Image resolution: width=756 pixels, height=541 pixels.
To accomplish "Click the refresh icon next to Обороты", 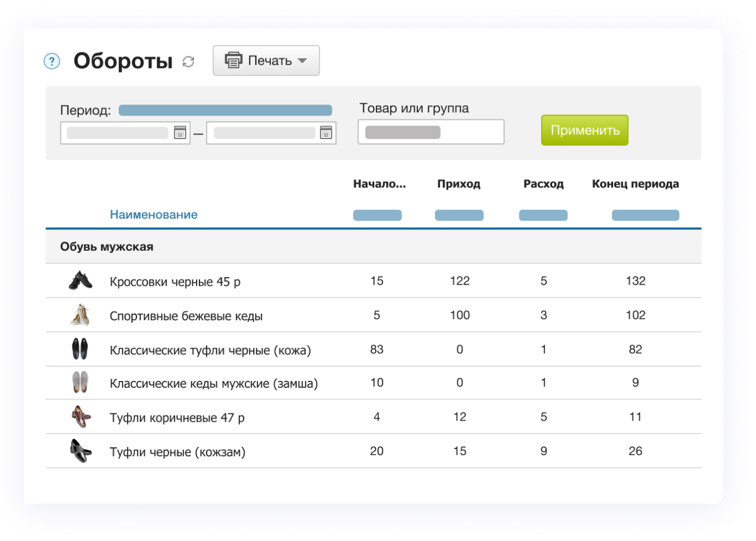I will (x=188, y=62).
